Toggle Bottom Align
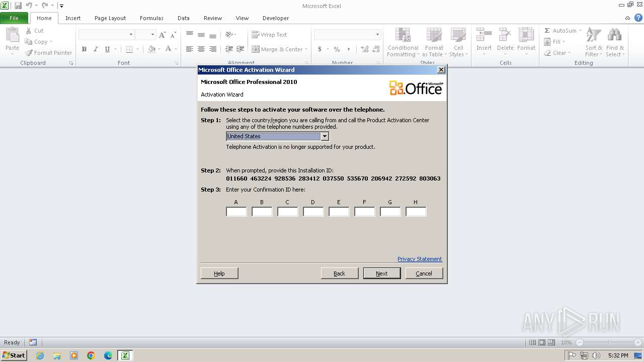Image resolution: width=644 pixels, height=362 pixels. pos(213,35)
